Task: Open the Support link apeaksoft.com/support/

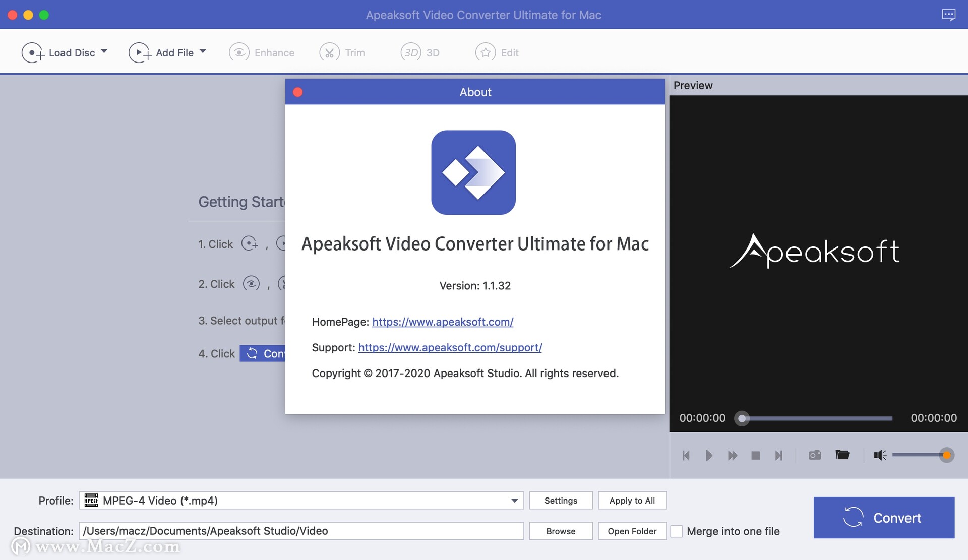Action: [450, 347]
